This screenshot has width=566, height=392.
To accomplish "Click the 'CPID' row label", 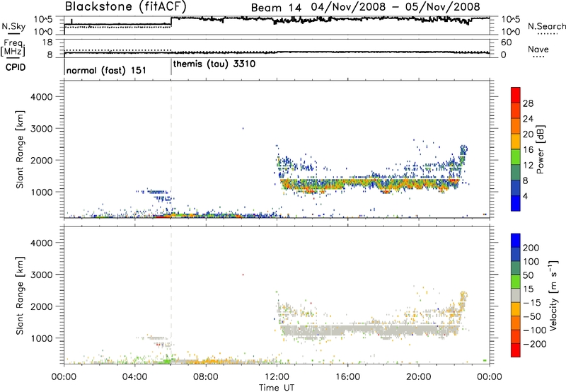I will pyautogui.click(x=16, y=67).
